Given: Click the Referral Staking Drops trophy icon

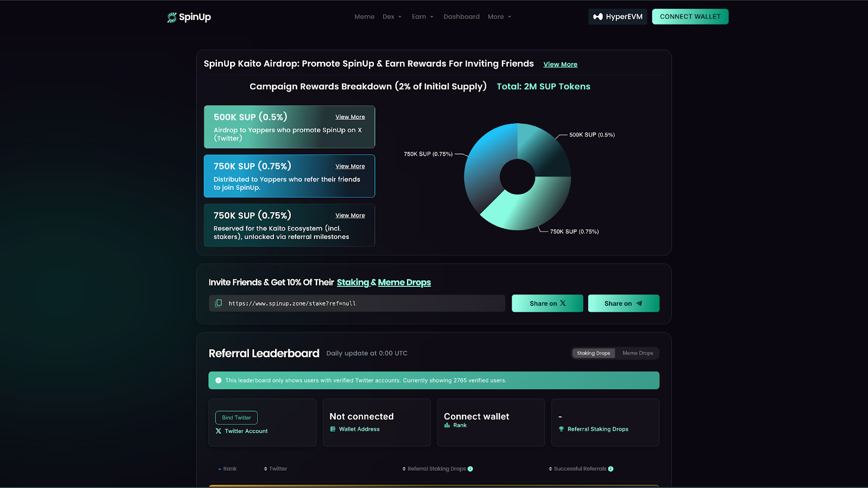Looking at the screenshot, I should 561,429.
